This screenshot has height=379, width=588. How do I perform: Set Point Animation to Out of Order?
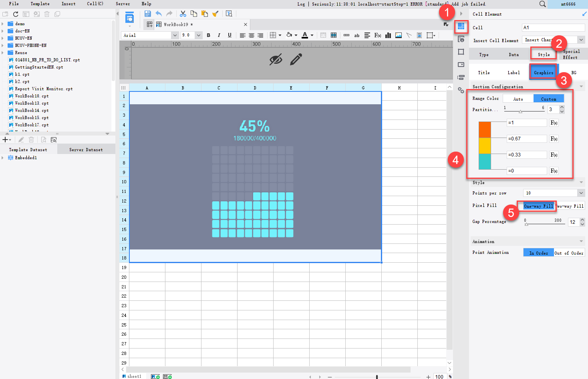(x=569, y=253)
